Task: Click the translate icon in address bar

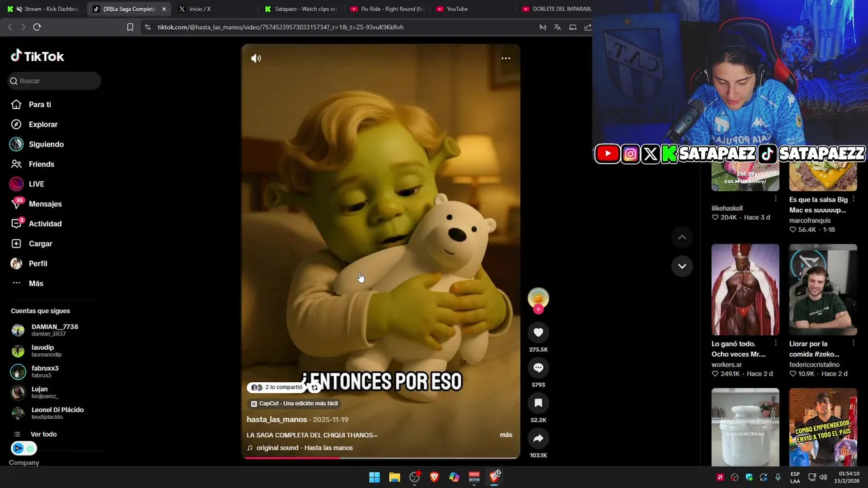Action: coord(557,27)
